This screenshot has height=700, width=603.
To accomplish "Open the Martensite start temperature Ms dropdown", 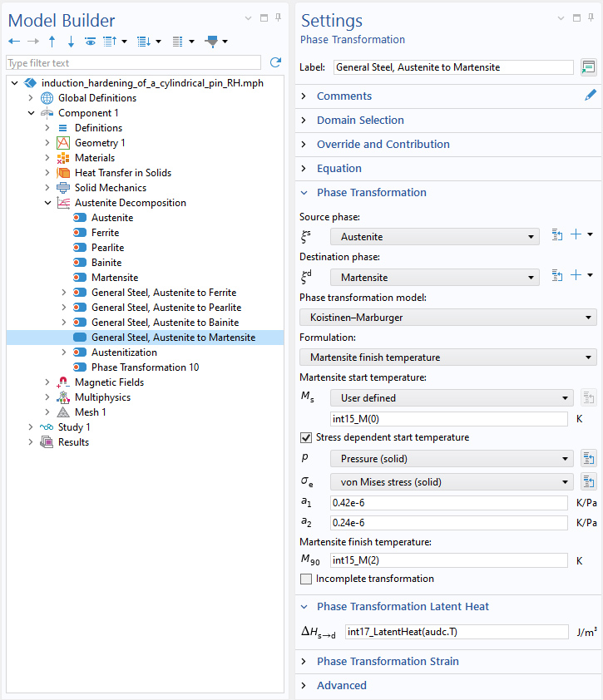I will pos(452,398).
